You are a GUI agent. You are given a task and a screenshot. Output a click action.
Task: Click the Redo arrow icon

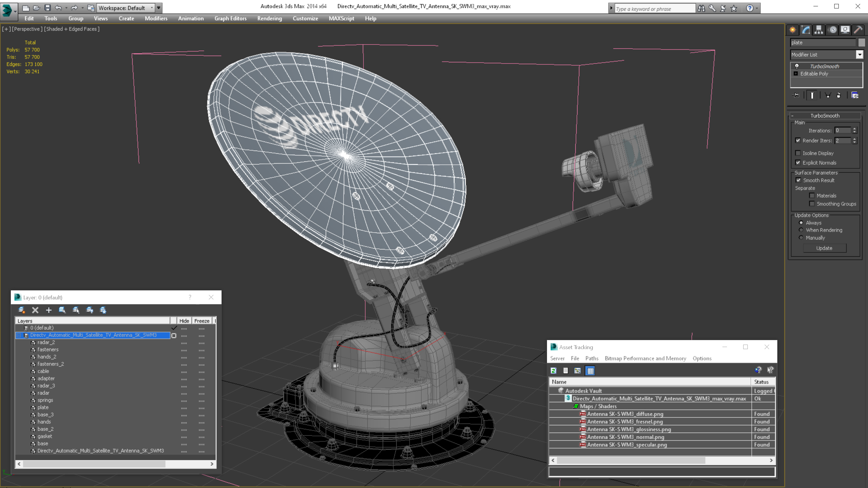click(74, 8)
